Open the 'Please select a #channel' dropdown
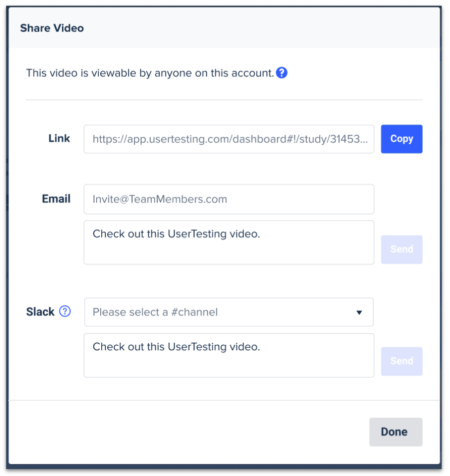Image resolution: width=450 pixels, height=476 pixels. pyautogui.click(x=229, y=312)
